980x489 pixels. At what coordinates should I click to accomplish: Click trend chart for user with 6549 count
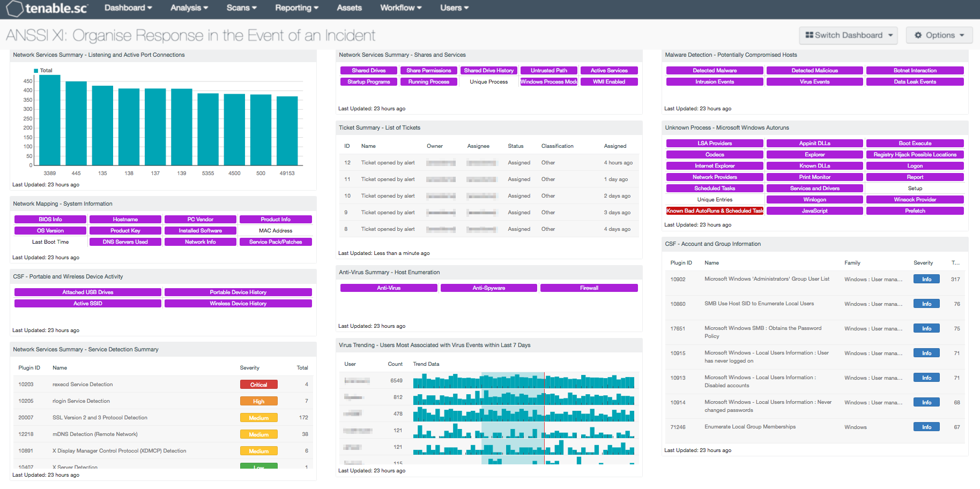524,381
